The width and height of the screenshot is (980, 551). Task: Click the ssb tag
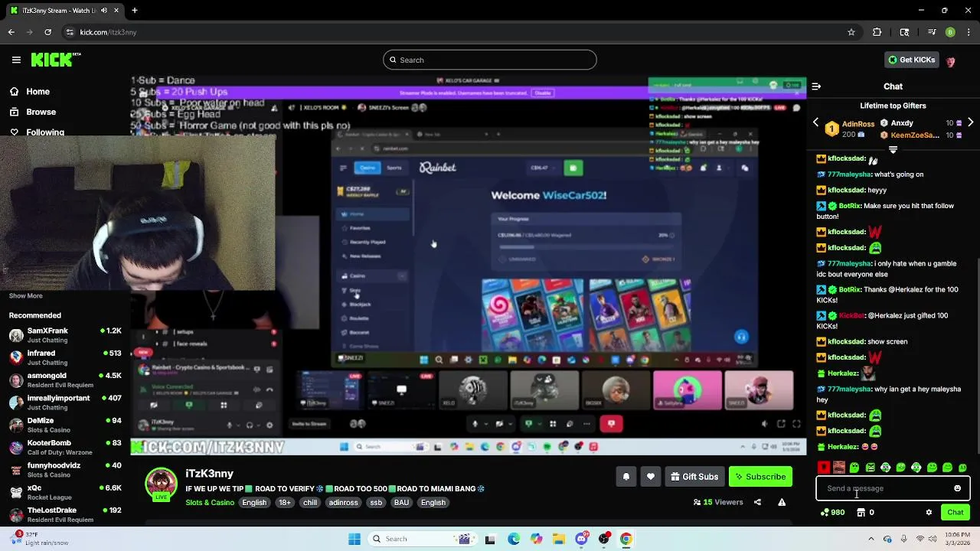point(376,503)
